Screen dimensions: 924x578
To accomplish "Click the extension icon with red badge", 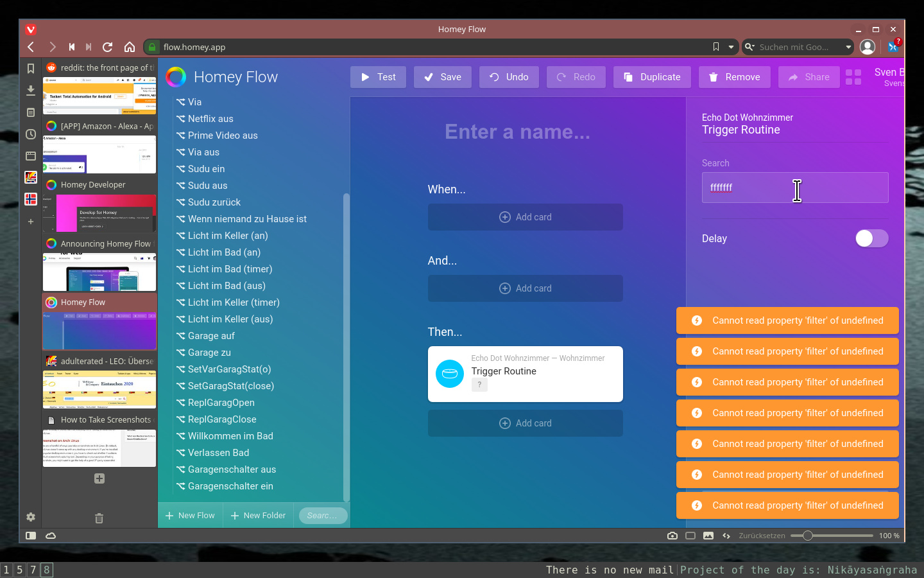I will pos(894,46).
